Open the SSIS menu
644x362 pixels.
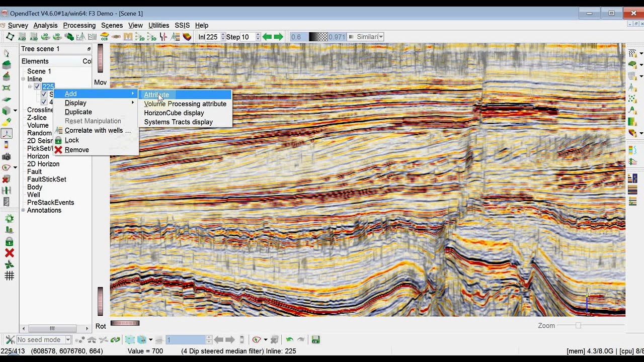(182, 25)
